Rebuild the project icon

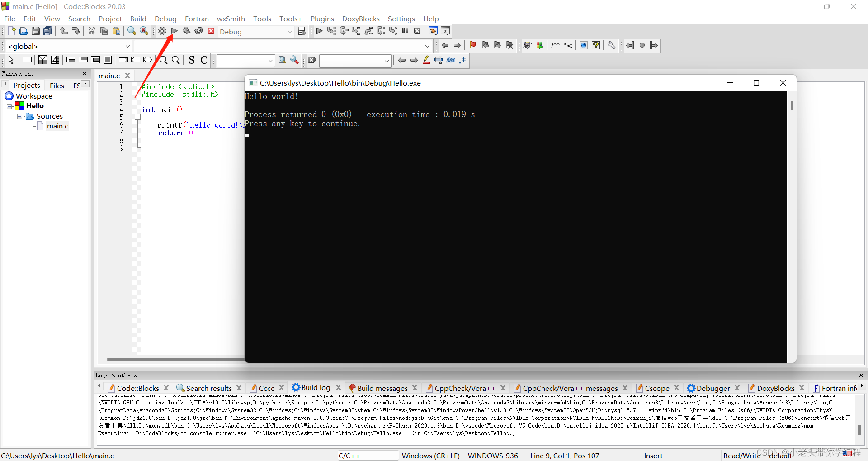199,31
